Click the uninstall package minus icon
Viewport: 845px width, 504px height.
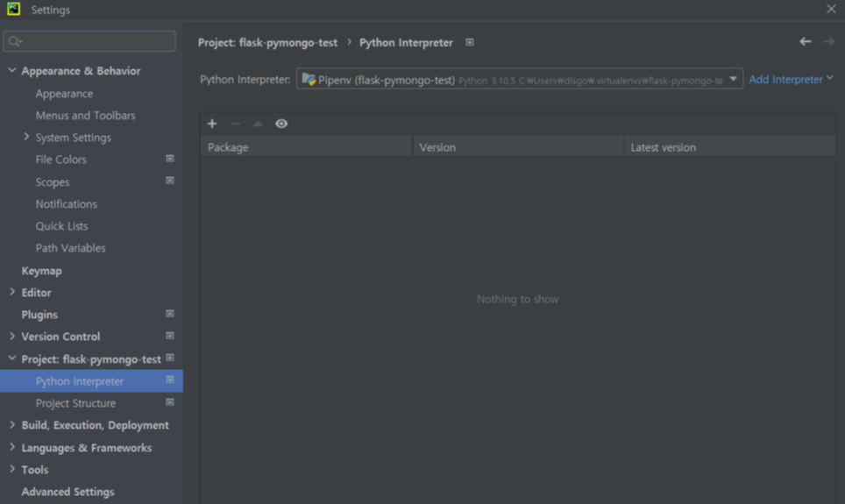point(235,124)
